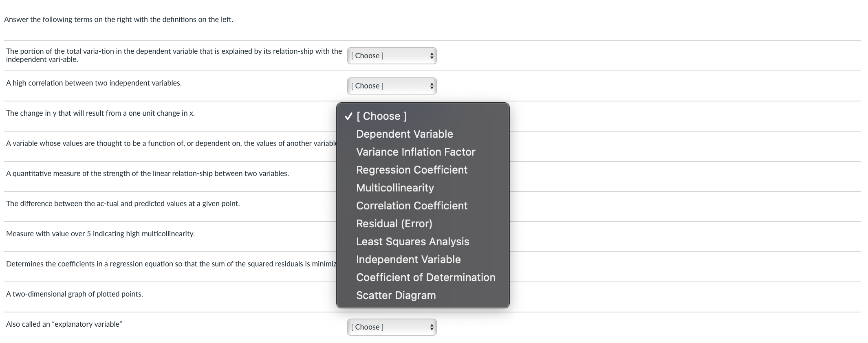Click arrows icon on explanatory variable dropdown
Viewport: 868px width, 343px height.
point(432,327)
